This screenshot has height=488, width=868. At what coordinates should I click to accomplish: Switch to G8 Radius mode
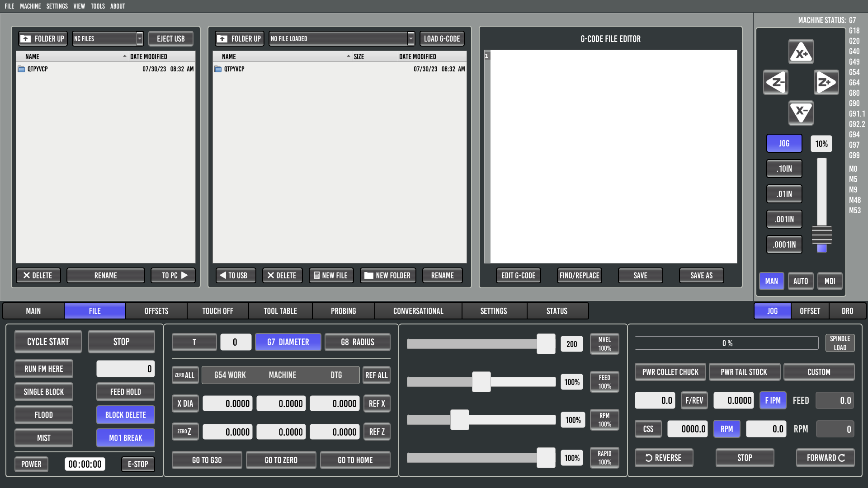pyautogui.click(x=357, y=342)
